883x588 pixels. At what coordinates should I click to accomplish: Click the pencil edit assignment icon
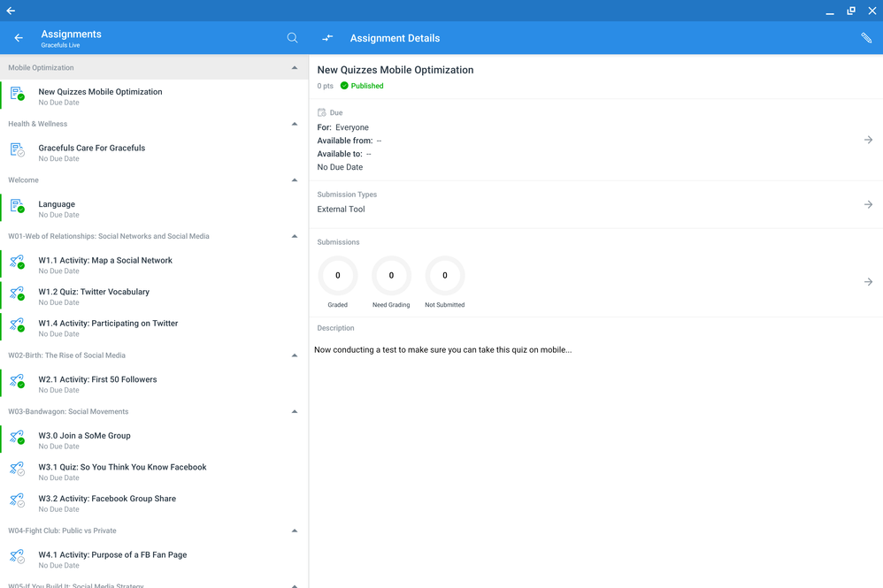866,38
